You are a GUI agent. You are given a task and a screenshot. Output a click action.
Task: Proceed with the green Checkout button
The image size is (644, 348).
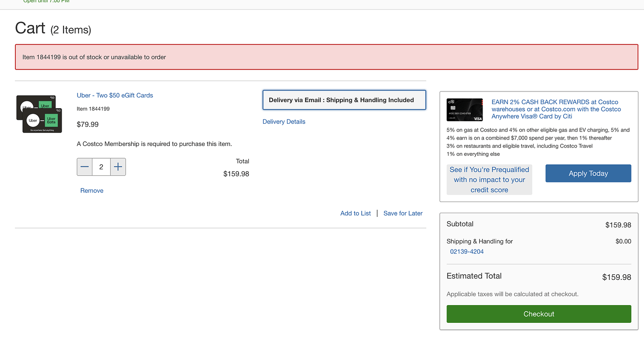coord(539,314)
